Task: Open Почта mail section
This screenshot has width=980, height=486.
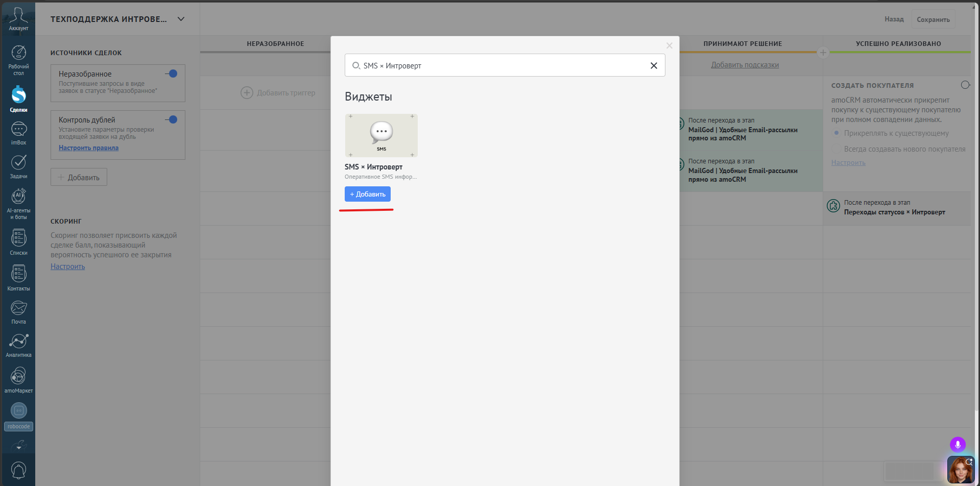Action: (18, 312)
